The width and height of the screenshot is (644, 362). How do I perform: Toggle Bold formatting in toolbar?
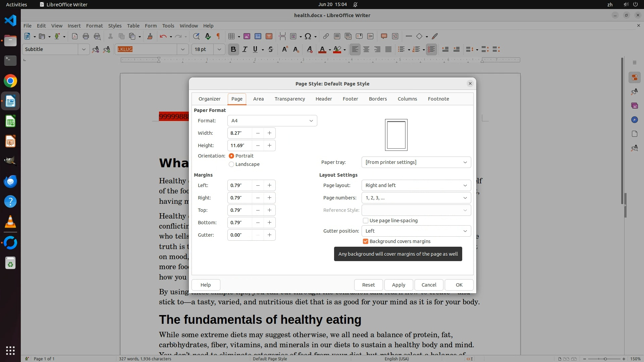click(233, 49)
